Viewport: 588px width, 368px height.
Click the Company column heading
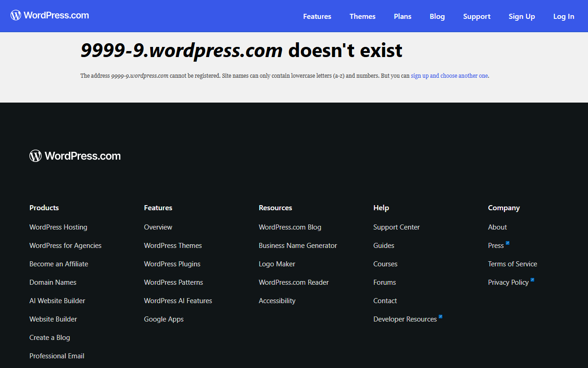point(504,208)
